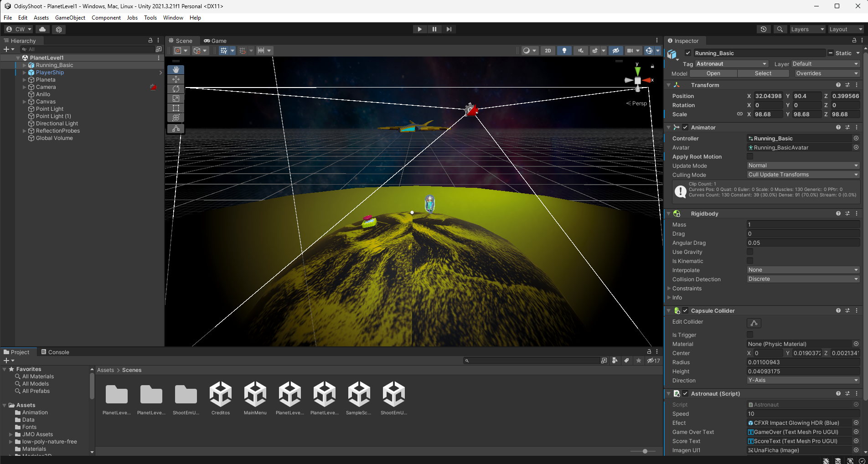Open global Search magnifier icon

780,29
